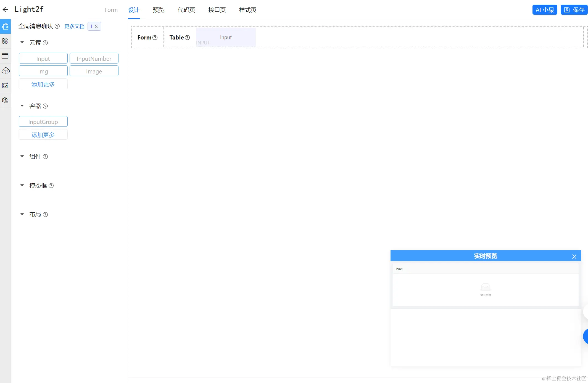Screen dimensions: 588x383
Task: Click the 保存 save button
Action: coord(574,10)
